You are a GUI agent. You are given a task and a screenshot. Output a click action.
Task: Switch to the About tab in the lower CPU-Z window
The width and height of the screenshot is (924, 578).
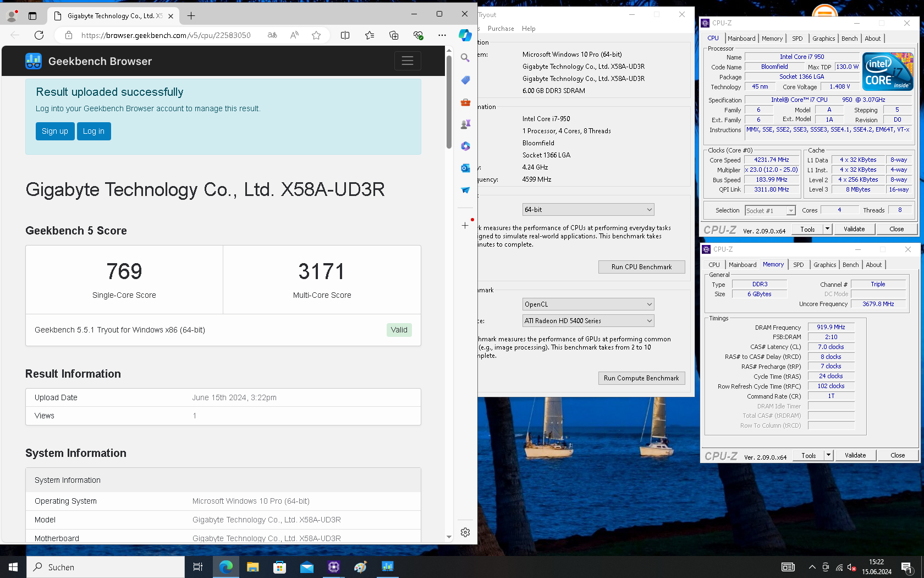click(873, 265)
